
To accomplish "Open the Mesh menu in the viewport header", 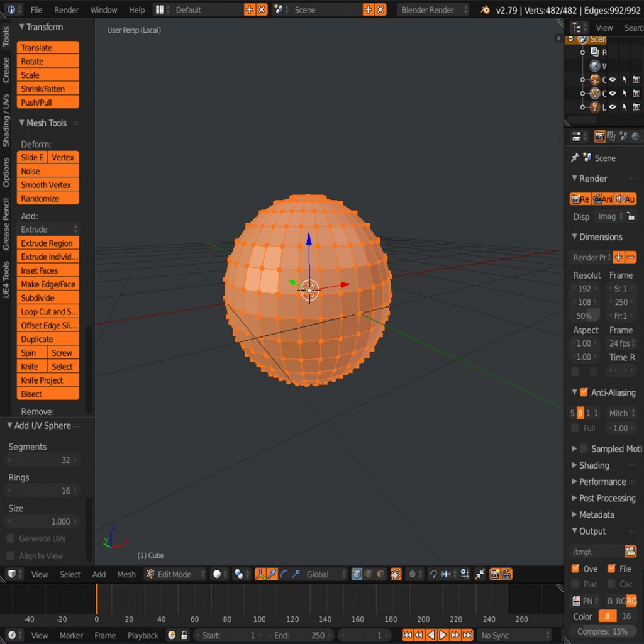I will point(126,574).
